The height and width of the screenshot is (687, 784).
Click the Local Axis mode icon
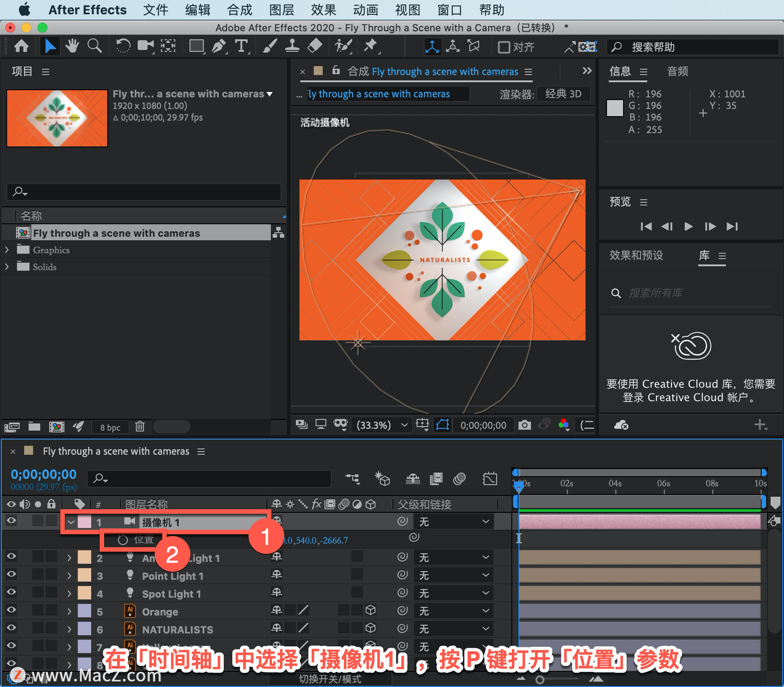coord(432,46)
